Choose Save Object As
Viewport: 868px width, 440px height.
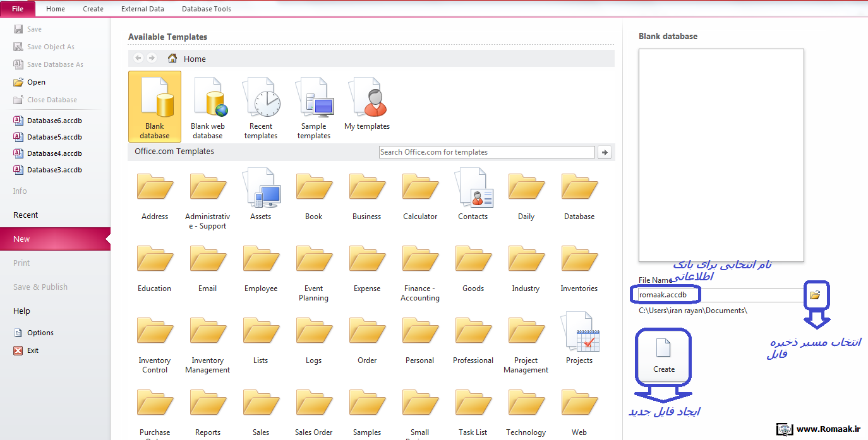coord(44,47)
